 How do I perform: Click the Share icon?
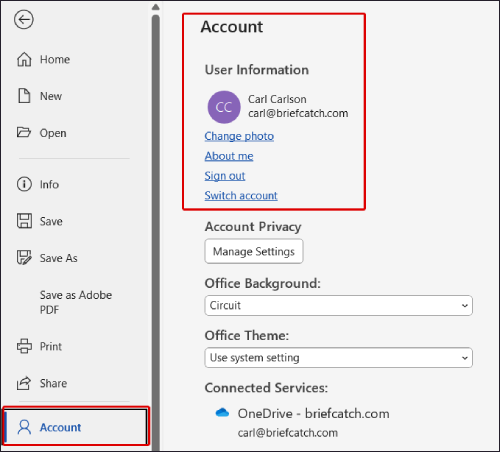pyautogui.click(x=24, y=383)
